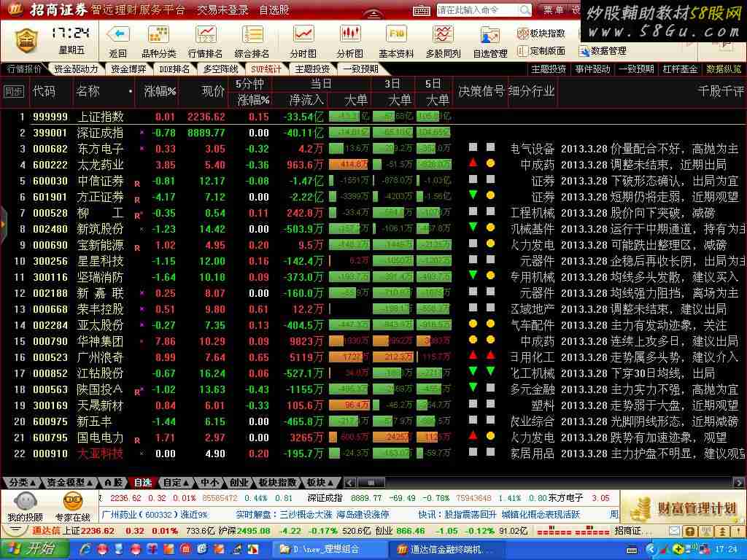Screen dimensions: 747x560
Task: Open 品种分类 toolbar icon
Action: click(158, 34)
